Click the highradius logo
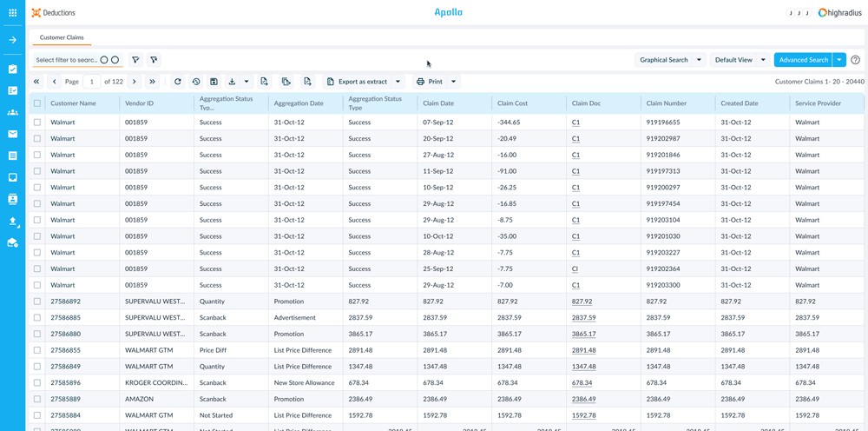The image size is (868, 431). [x=839, y=12]
